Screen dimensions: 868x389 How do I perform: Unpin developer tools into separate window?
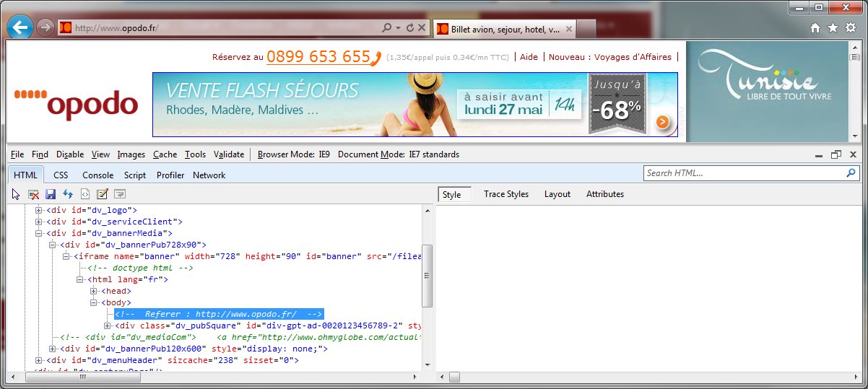click(836, 154)
